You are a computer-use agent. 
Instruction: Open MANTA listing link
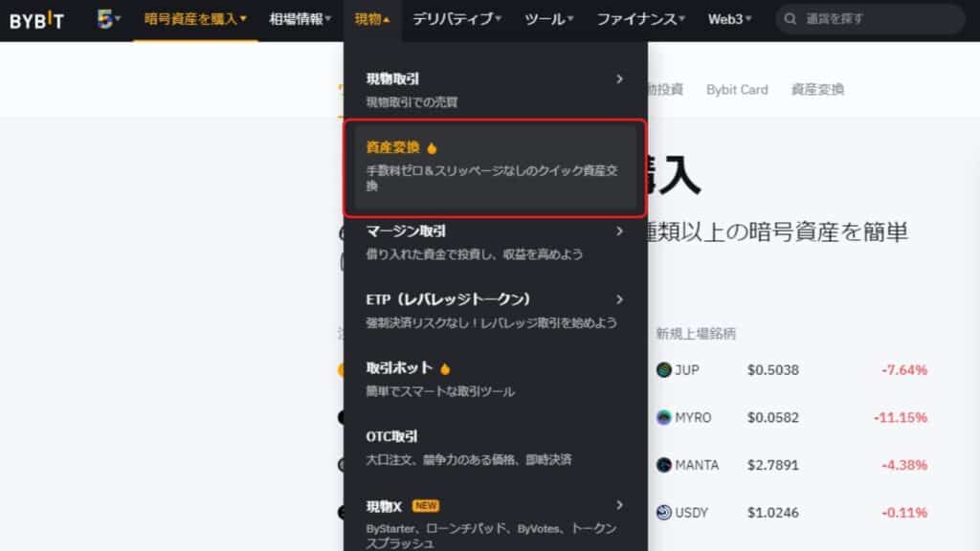(x=697, y=465)
